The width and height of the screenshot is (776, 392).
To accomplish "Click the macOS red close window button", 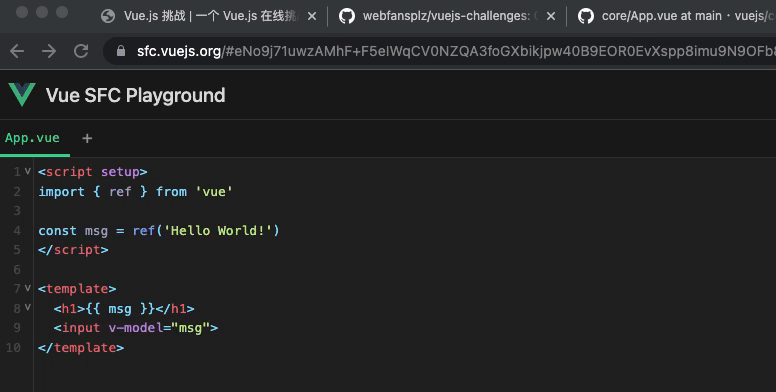I will 22,12.
